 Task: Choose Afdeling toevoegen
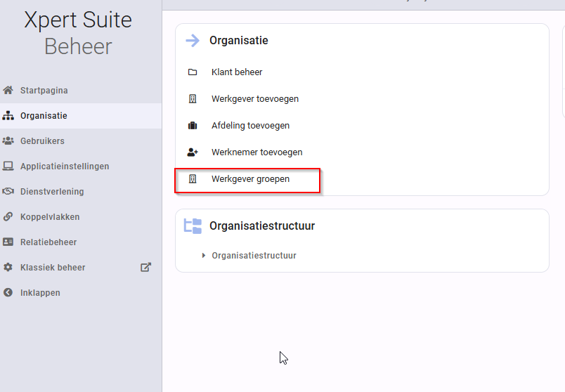[x=250, y=125]
